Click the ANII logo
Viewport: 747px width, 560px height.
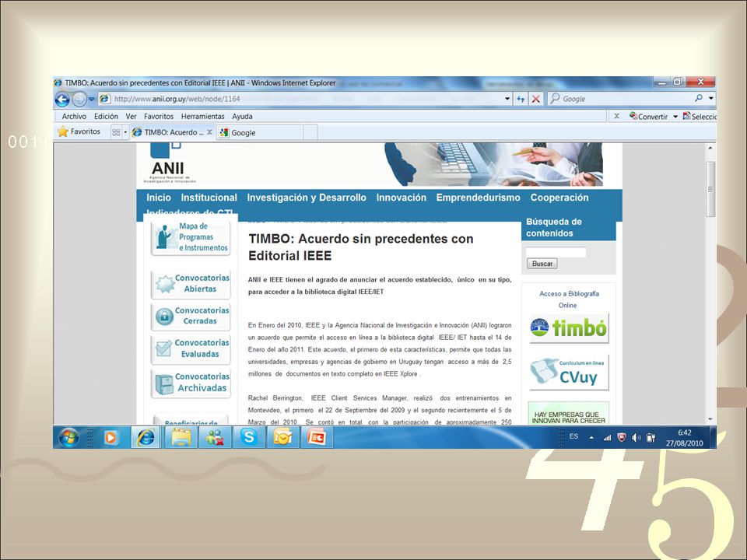coord(170,164)
